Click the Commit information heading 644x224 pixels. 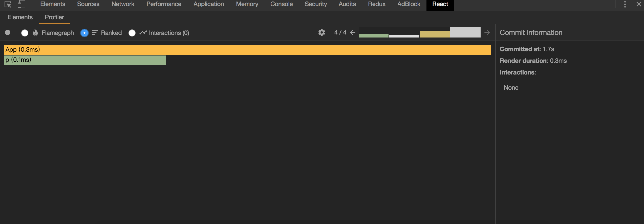[x=531, y=32]
